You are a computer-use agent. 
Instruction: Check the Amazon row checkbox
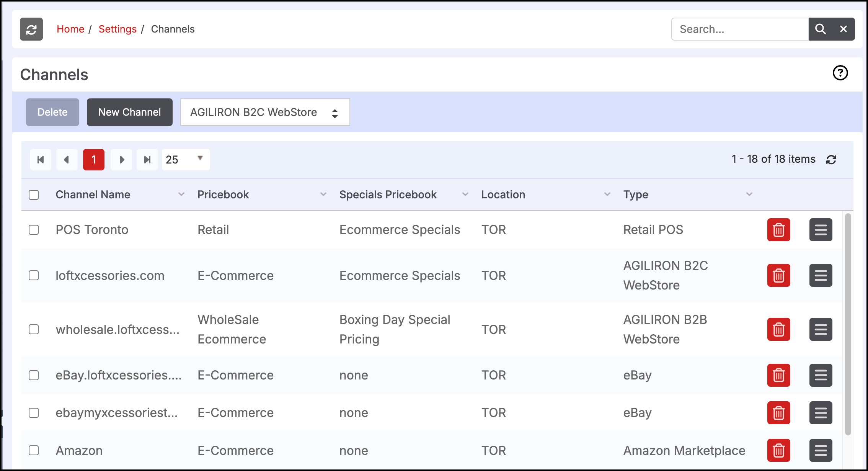(x=34, y=450)
